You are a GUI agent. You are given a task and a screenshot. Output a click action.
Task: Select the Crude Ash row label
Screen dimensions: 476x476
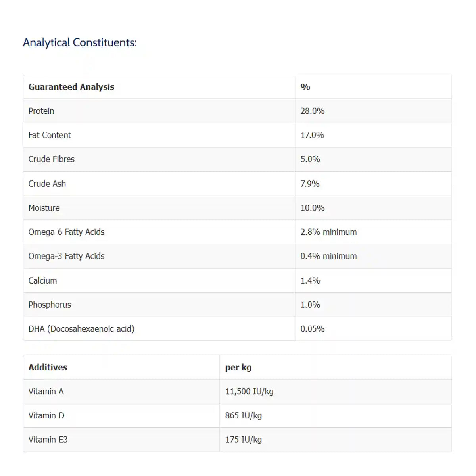[47, 184]
